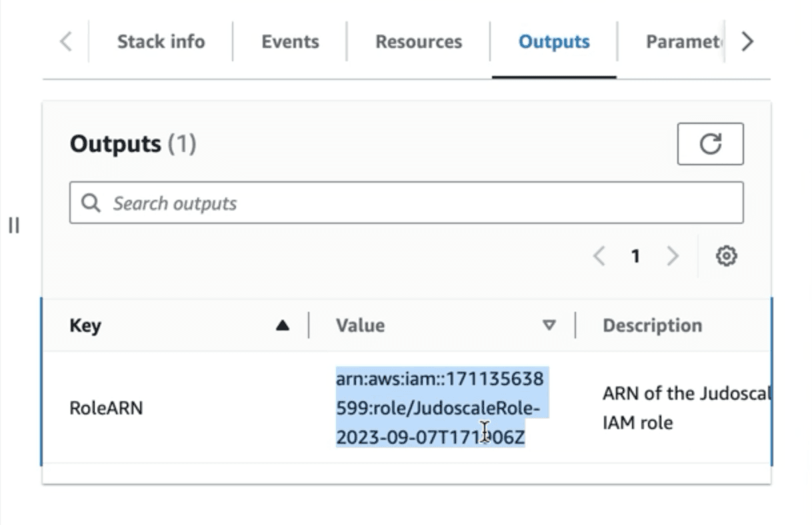This screenshot has height=525, width=812.
Task: Open the Resources tab
Action: point(419,41)
